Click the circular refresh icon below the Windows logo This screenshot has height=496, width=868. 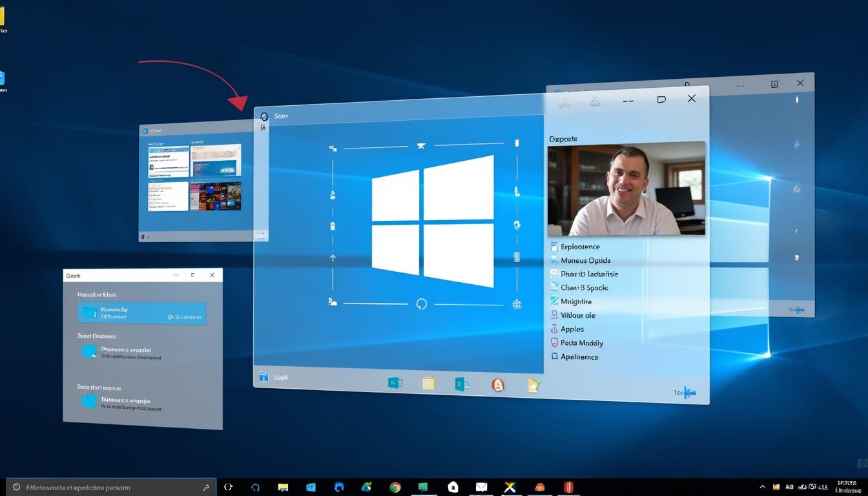click(x=422, y=304)
